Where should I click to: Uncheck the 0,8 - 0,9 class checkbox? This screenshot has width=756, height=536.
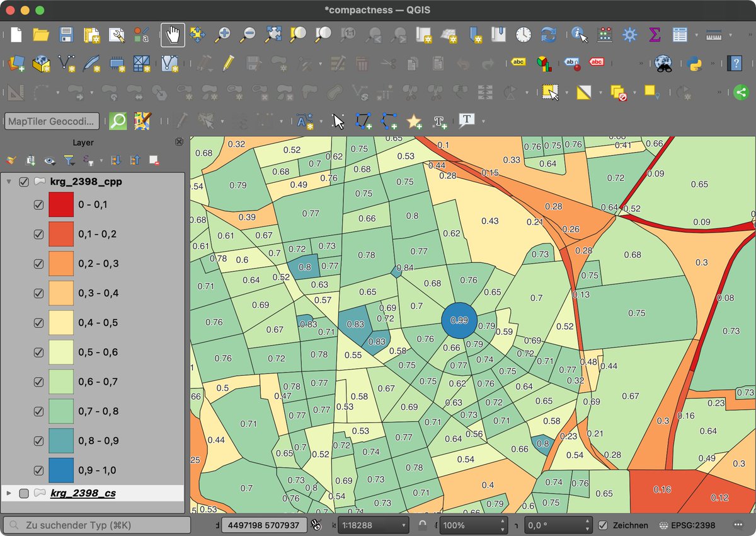coord(38,441)
